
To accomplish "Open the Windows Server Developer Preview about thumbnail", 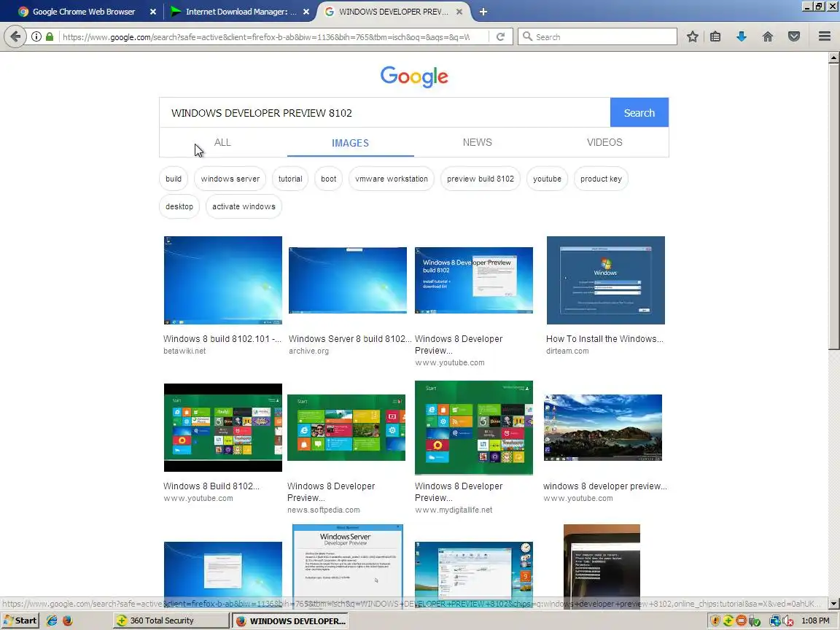I will (348, 567).
